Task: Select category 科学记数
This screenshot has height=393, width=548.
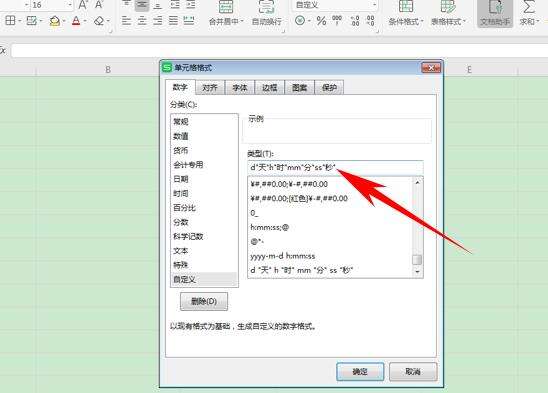Action: pos(204,236)
